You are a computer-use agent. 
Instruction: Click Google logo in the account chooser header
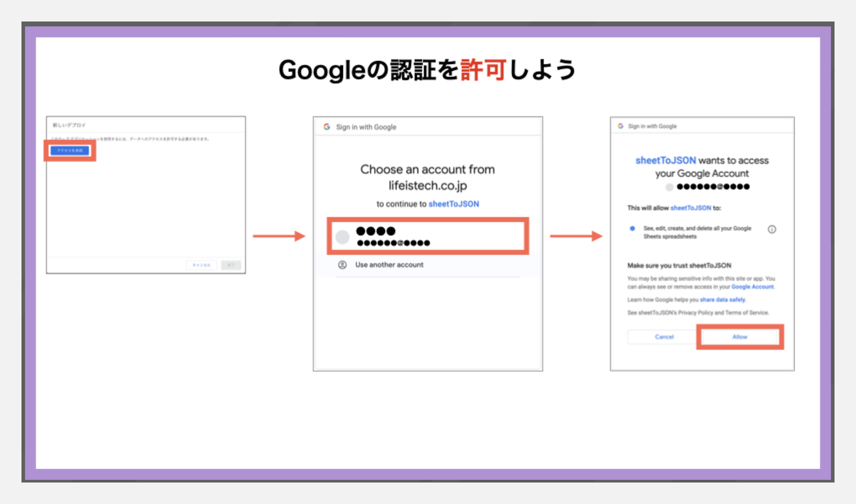tap(327, 127)
